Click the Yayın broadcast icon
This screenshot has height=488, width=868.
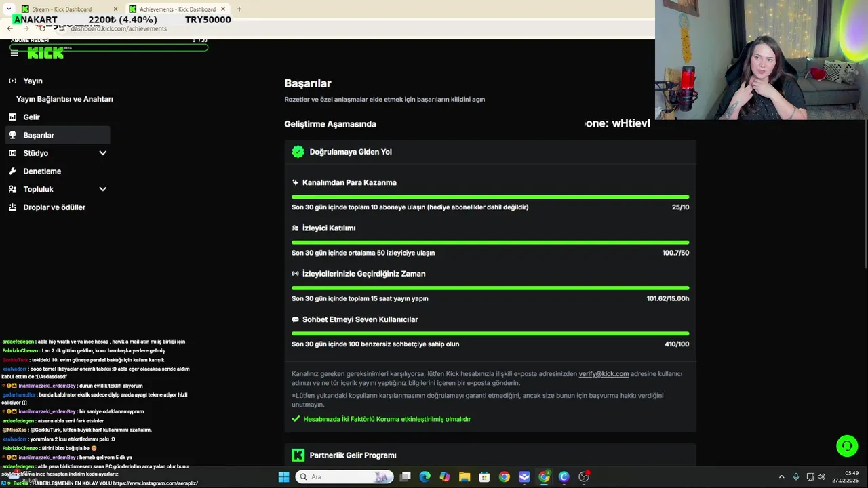point(12,81)
